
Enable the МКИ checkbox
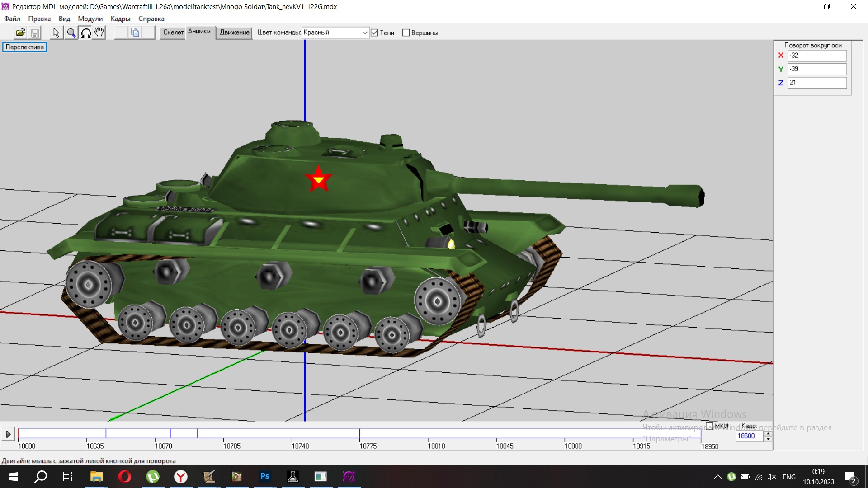point(709,426)
